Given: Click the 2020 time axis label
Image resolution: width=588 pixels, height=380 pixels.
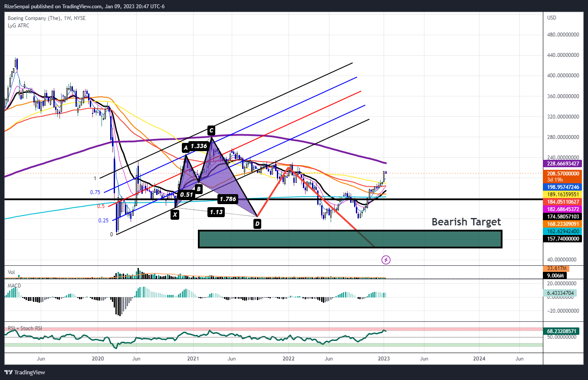Looking at the screenshot, I should point(98,359).
